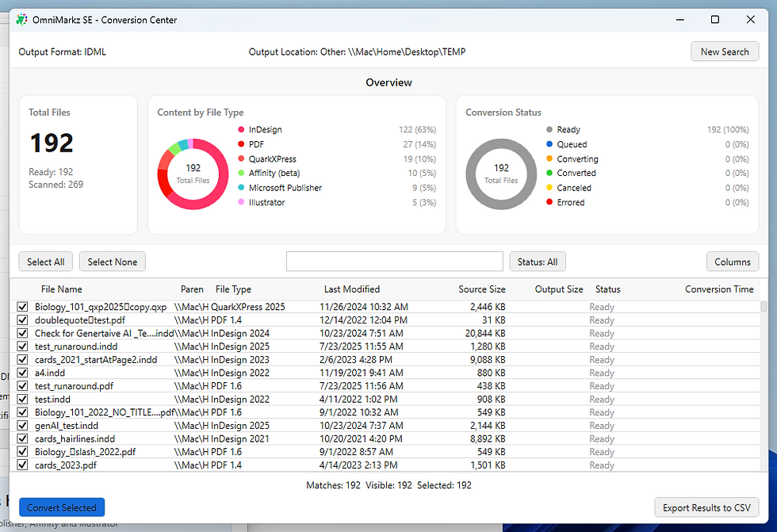Uncheck doublequote test.pdf checkbox
The image size is (777, 532).
(x=22, y=320)
